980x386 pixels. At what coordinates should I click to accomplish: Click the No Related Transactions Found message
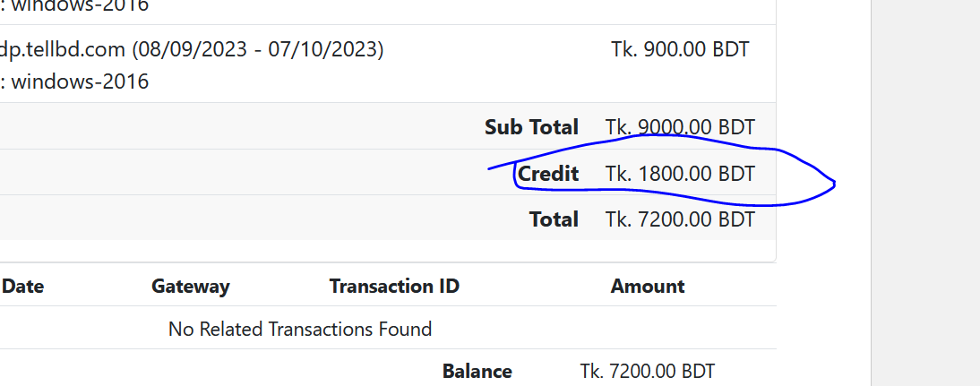[x=300, y=330]
